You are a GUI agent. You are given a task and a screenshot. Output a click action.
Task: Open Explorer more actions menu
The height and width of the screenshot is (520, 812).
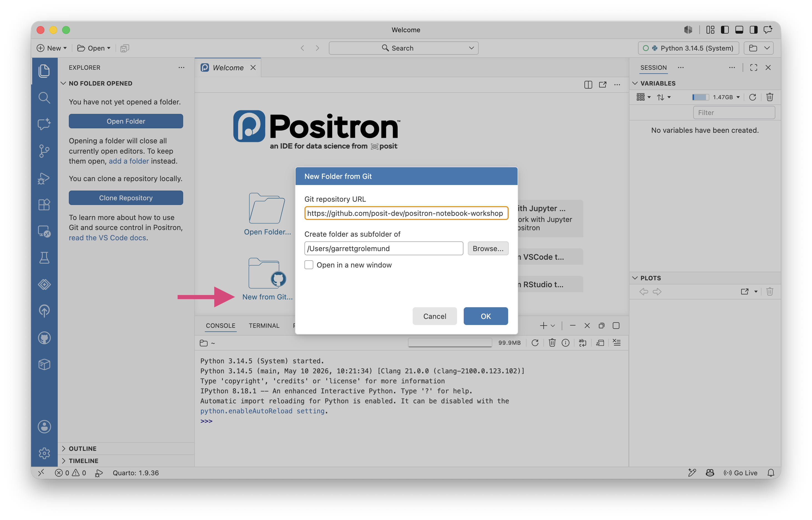point(181,67)
